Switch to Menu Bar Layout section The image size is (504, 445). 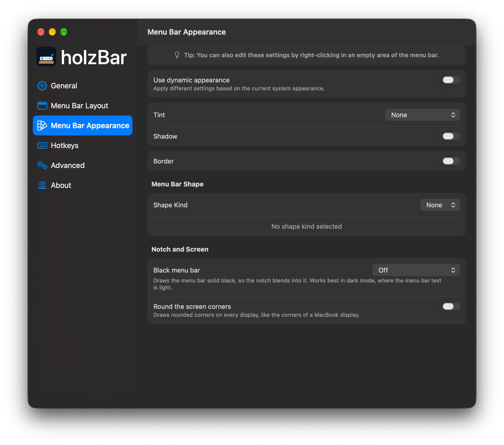pos(83,106)
